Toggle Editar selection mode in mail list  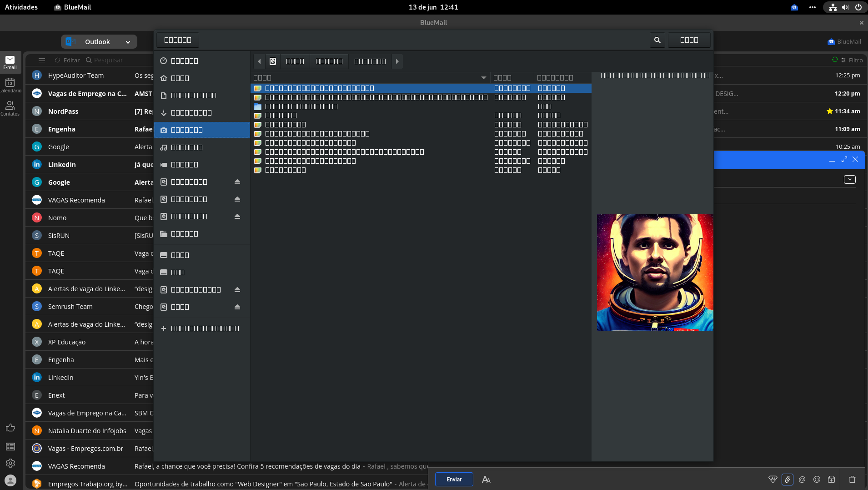(x=67, y=60)
